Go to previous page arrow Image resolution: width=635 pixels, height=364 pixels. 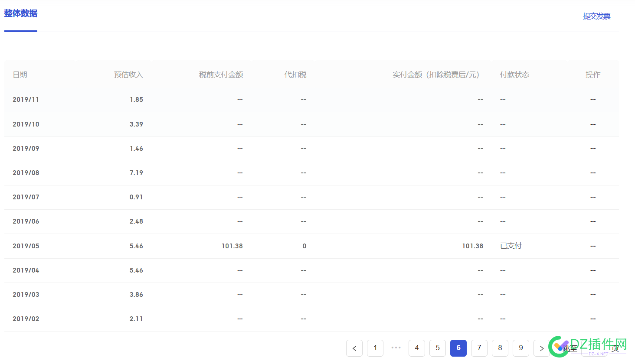[x=354, y=348]
